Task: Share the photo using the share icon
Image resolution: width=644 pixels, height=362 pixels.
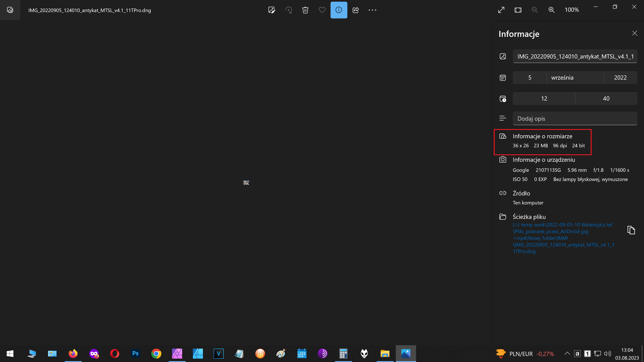Action: 356,10
